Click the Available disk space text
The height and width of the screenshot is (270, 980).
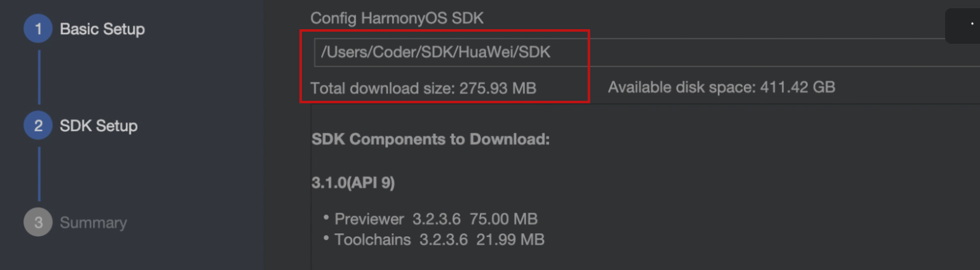[x=722, y=87]
